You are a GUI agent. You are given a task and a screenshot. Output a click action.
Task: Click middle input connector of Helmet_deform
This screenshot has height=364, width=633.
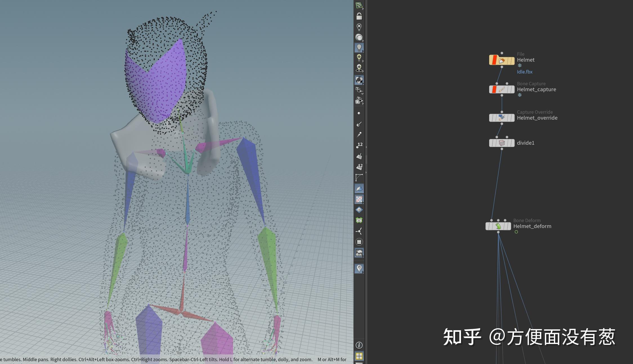[498, 220]
